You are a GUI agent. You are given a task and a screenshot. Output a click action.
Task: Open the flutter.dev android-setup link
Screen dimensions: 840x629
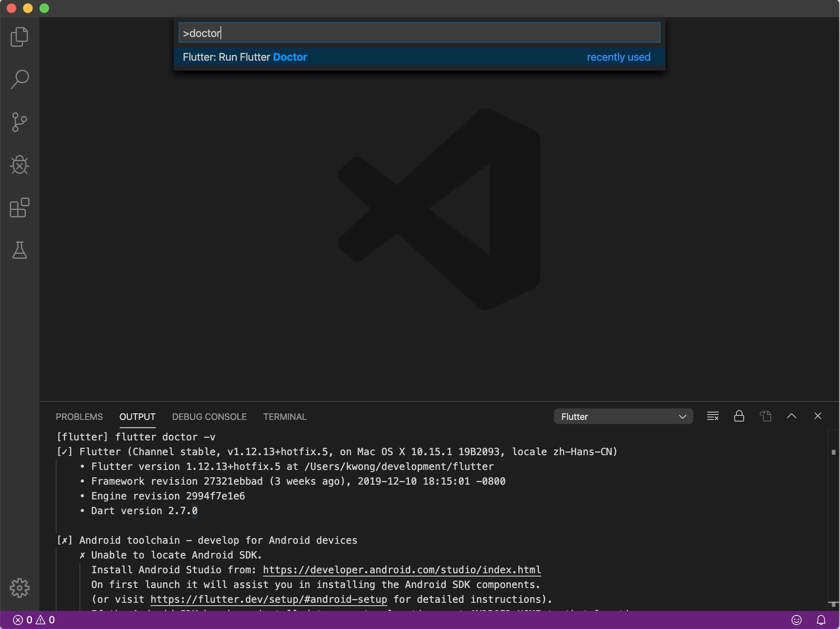coord(269,599)
